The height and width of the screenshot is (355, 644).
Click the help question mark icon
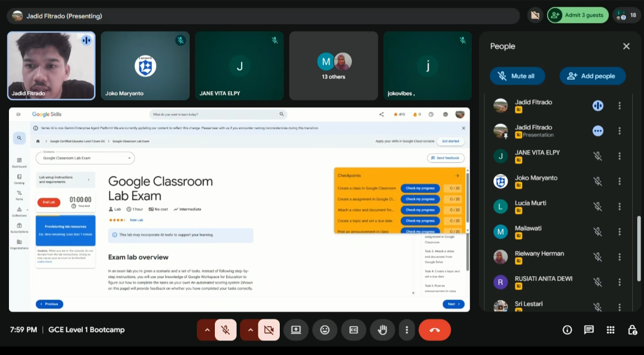[431, 115]
